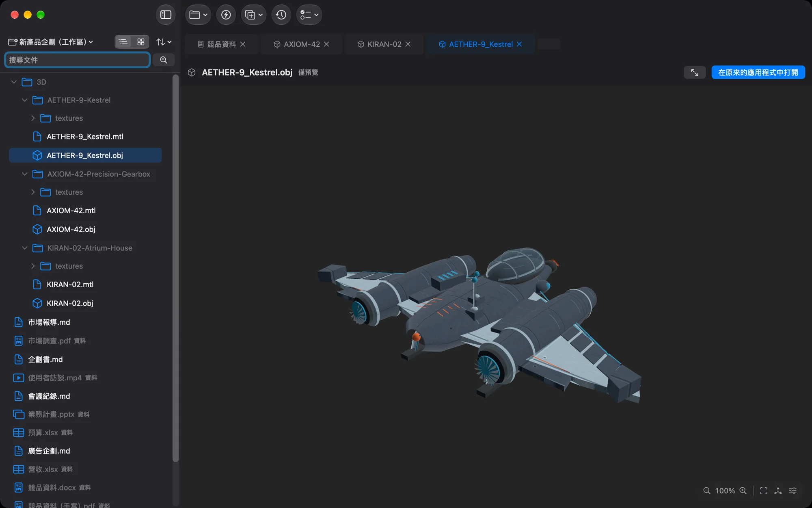Open the 新產品企劃 workspace dropdown
The image size is (812, 508).
pos(51,42)
